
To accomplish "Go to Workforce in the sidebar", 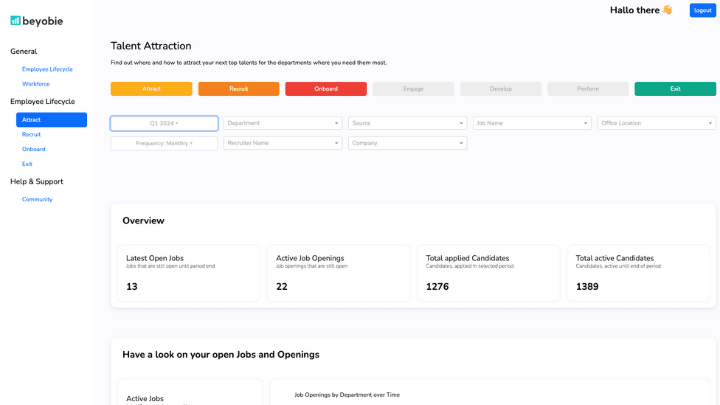I will pyautogui.click(x=36, y=84).
